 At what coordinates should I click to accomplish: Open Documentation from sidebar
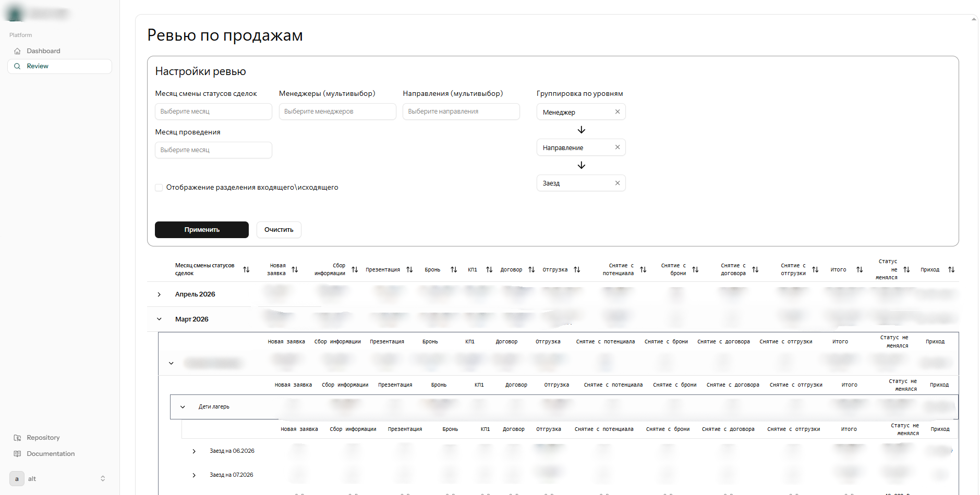[50, 454]
